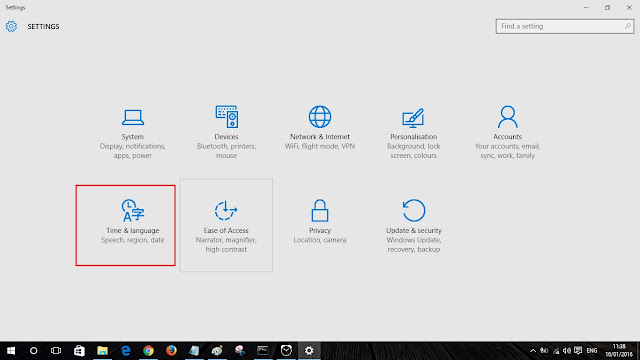Launch Google Chrome from taskbar
The image size is (640, 360).
pyautogui.click(x=149, y=351)
